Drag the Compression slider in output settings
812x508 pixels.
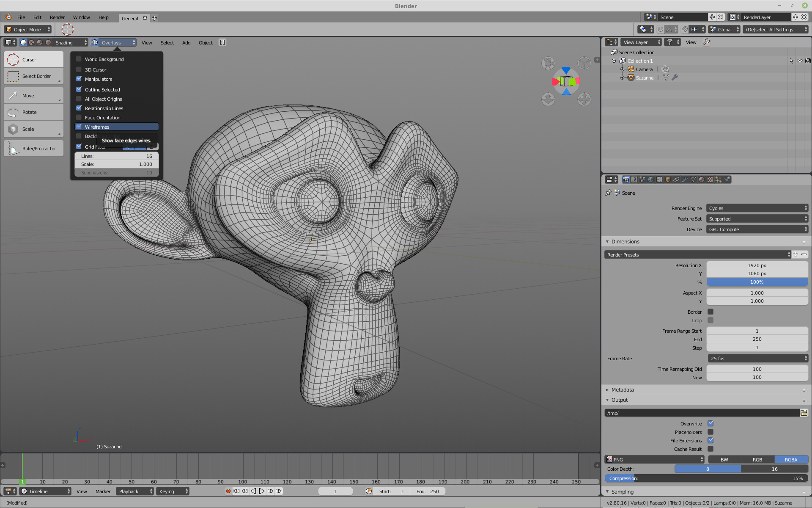click(x=706, y=478)
